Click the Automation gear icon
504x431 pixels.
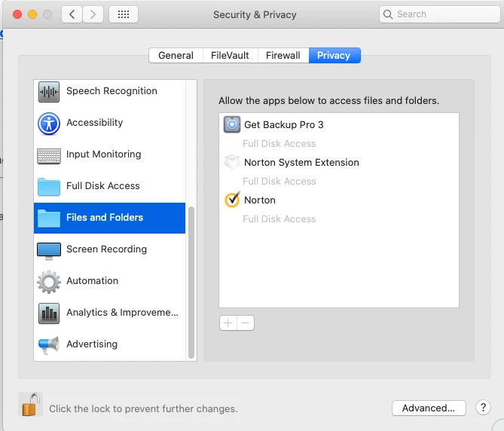49,282
